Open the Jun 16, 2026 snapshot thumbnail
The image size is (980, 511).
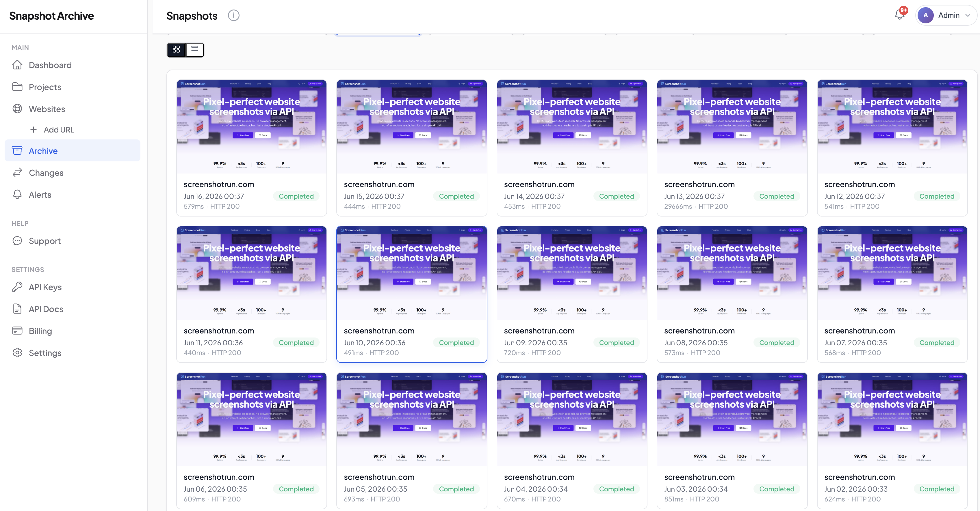pos(251,127)
